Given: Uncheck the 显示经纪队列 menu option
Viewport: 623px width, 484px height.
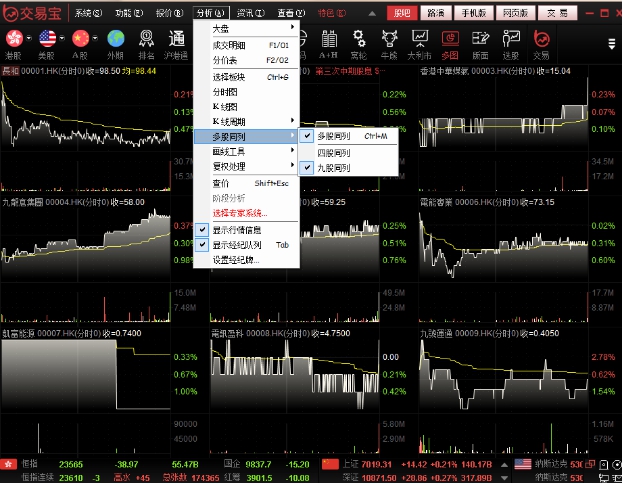Looking at the screenshot, I should [x=236, y=244].
